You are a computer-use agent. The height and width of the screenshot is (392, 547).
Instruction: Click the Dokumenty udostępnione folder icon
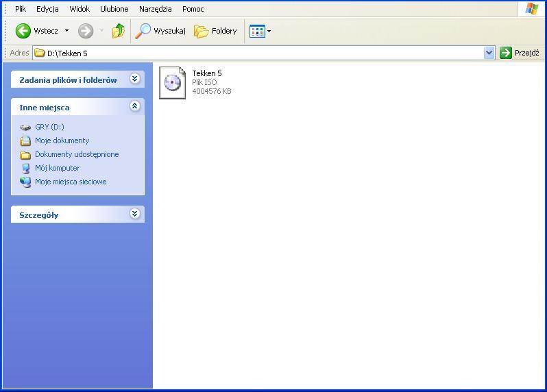coord(25,154)
